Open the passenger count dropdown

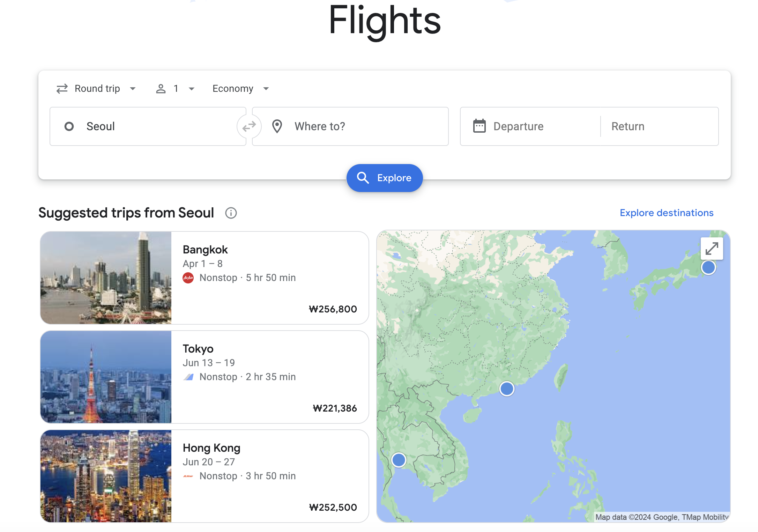click(175, 88)
